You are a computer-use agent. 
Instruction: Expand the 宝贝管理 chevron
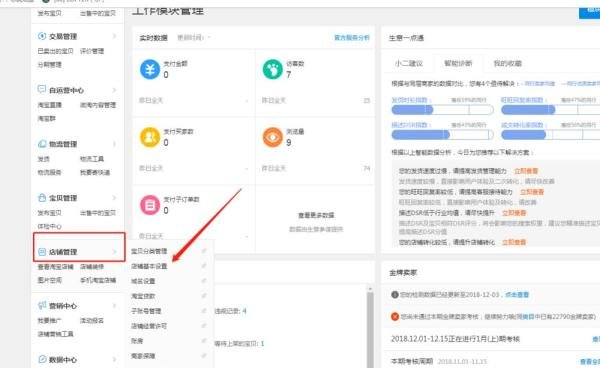(x=114, y=198)
